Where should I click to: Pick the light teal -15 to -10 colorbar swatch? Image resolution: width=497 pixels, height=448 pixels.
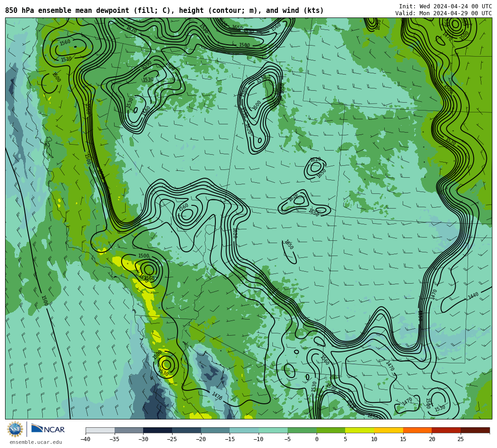244,430
